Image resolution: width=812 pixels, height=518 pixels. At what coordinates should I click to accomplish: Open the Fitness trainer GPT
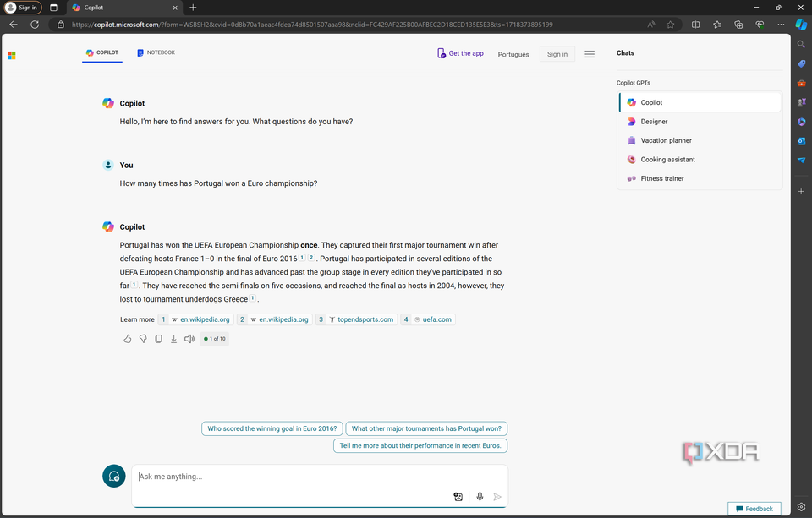[700, 178]
